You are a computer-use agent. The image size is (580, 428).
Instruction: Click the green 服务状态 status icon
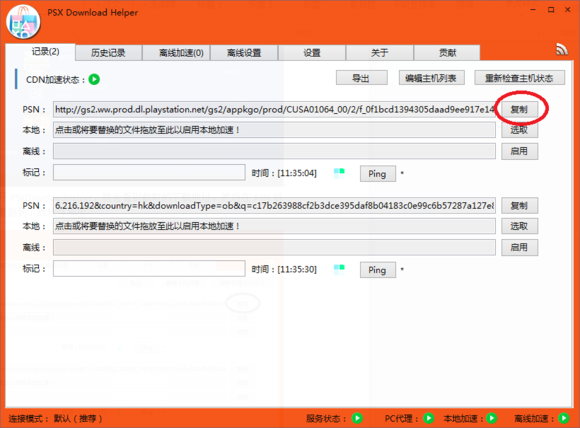pyautogui.click(x=357, y=418)
